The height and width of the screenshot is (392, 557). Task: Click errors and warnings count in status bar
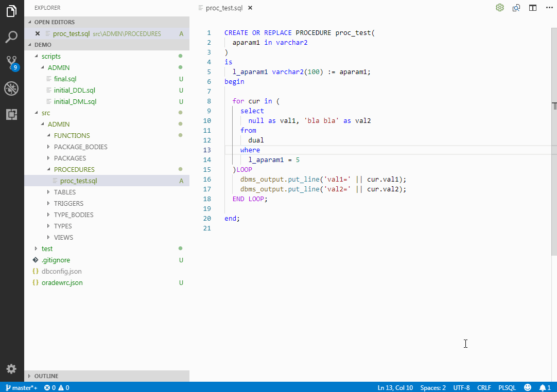57,388
